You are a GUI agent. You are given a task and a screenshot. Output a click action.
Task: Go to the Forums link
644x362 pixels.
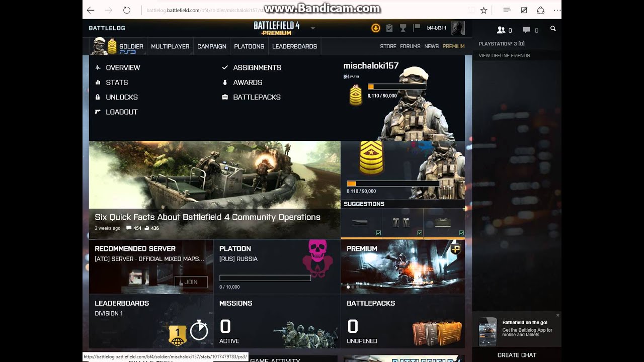point(410,46)
